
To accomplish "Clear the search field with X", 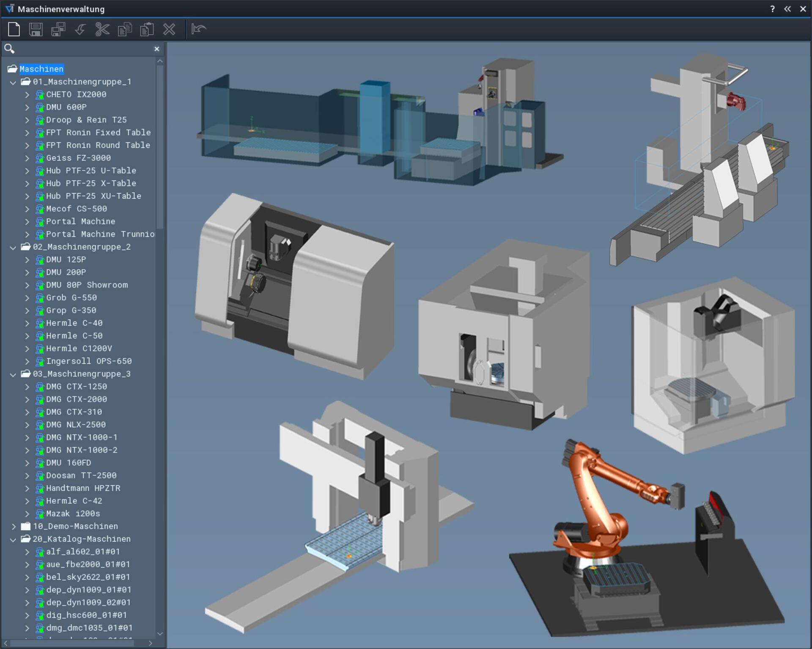I will pyautogui.click(x=157, y=49).
